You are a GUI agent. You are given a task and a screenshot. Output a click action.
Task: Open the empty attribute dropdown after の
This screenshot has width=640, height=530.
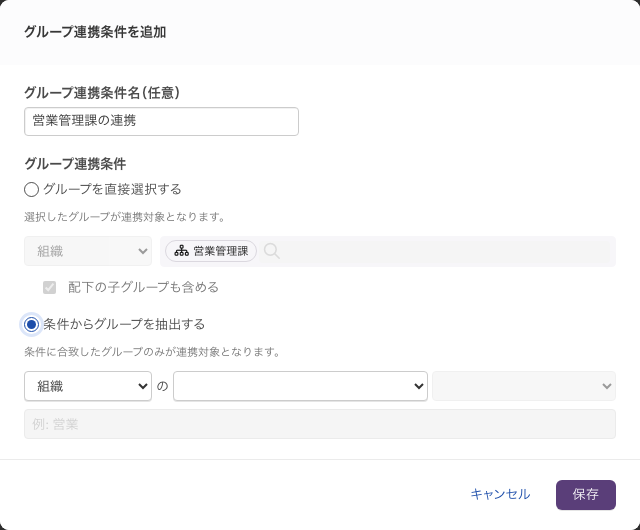point(300,386)
